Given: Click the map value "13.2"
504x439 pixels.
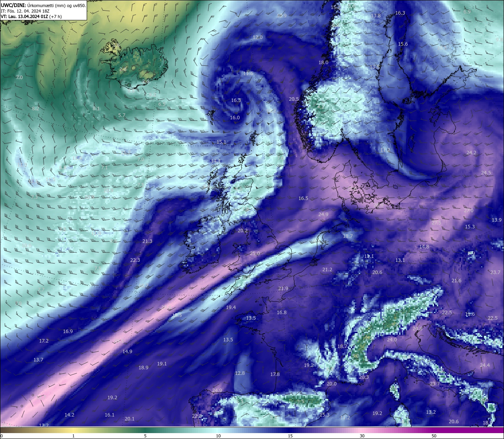Looking at the screenshot, I should 431,412.
